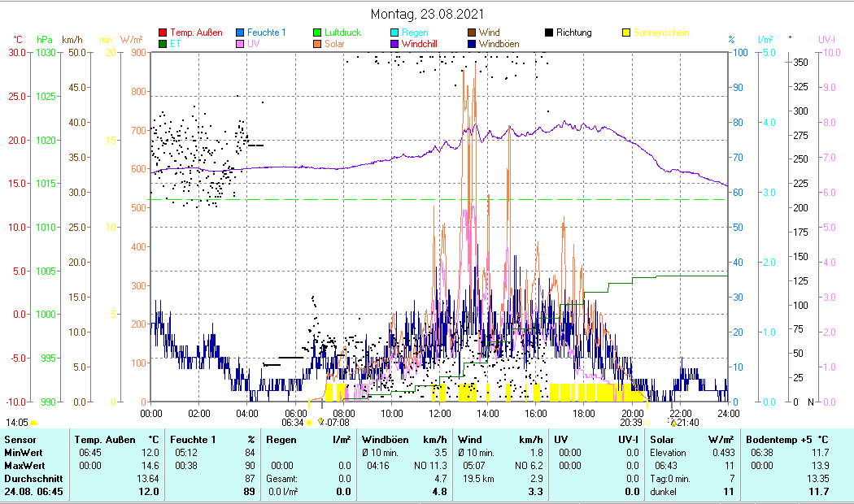Click the pink UV legend swatch

point(241,44)
